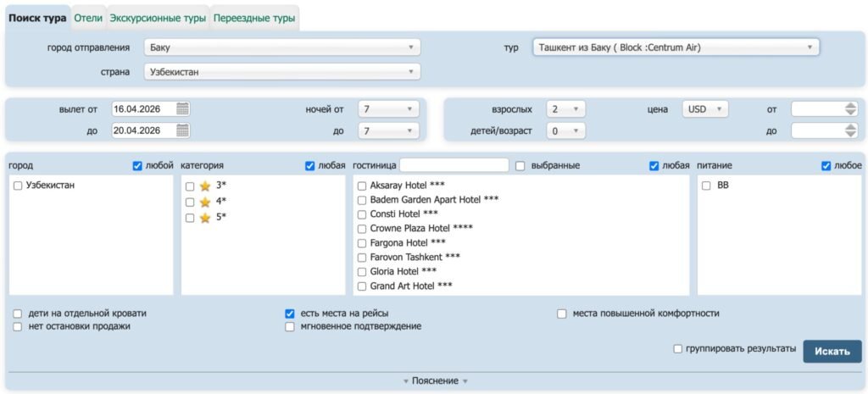Click the star icon for 3* category
The image size is (868, 394).
point(204,186)
